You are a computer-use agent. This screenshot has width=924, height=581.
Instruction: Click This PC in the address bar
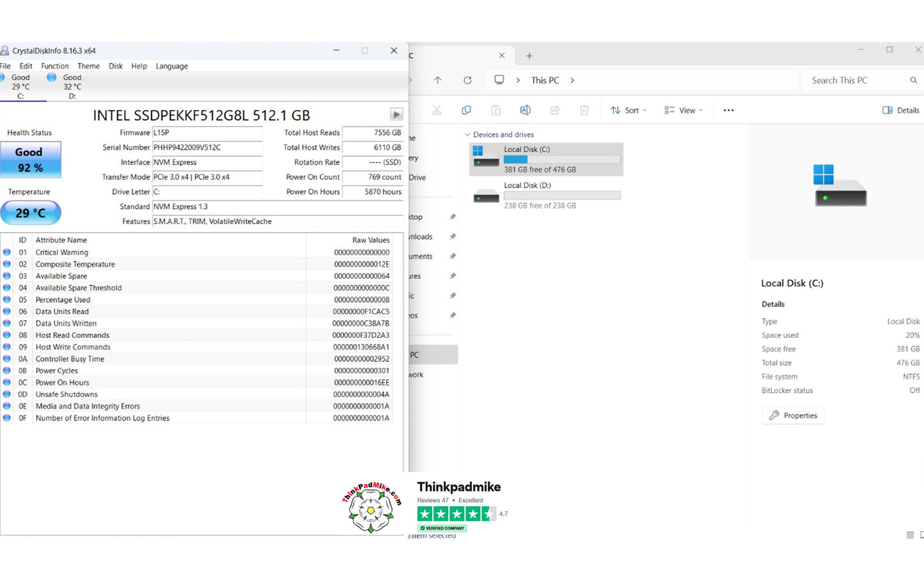[x=545, y=80]
